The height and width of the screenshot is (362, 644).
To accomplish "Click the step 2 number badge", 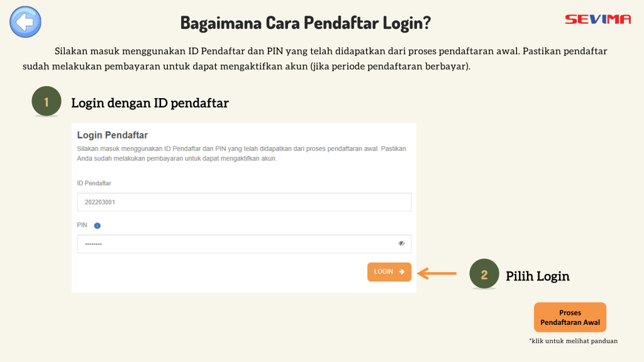I will pos(484,275).
